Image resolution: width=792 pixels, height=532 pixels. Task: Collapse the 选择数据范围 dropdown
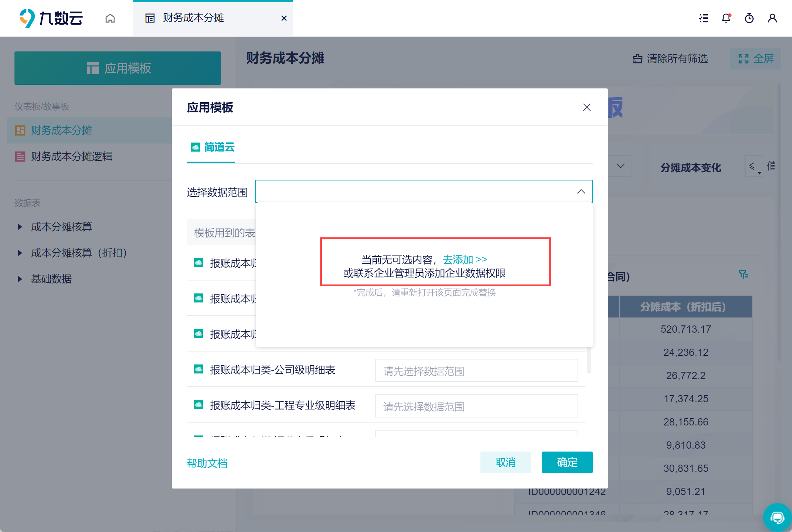581,191
